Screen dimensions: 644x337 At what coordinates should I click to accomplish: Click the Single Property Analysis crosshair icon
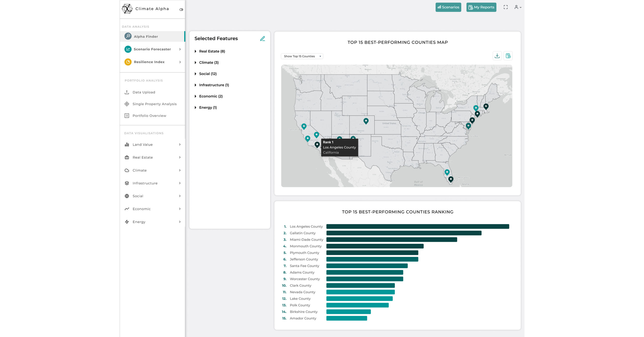click(x=127, y=104)
